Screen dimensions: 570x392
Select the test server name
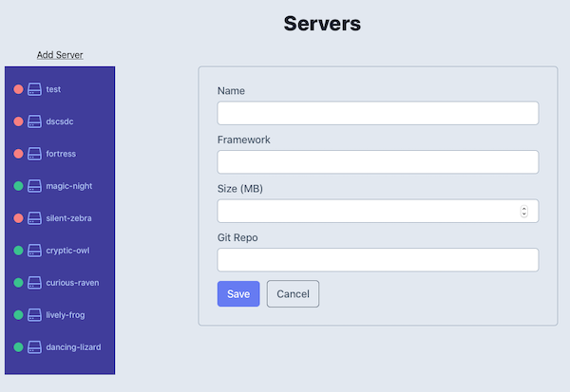coord(53,89)
